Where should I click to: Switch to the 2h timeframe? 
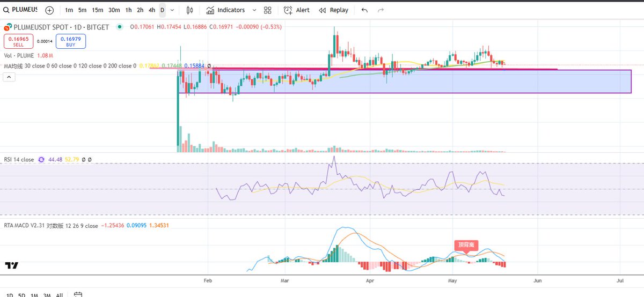(140, 10)
